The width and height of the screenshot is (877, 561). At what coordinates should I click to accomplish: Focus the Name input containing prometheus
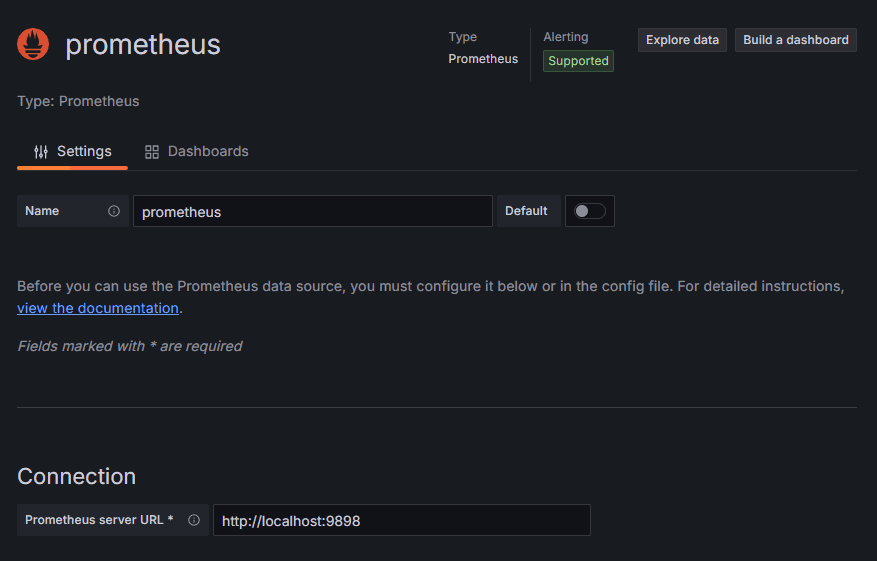[x=313, y=211]
